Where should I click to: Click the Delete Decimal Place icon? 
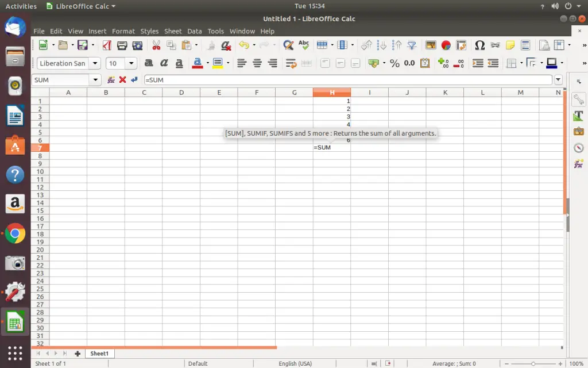point(459,63)
